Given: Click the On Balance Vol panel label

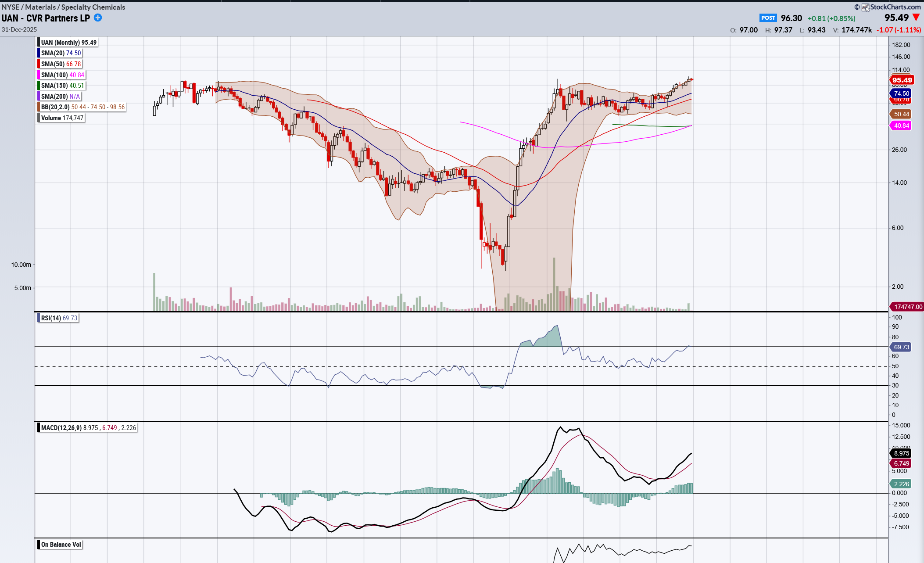Looking at the screenshot, I should point(61,545).
